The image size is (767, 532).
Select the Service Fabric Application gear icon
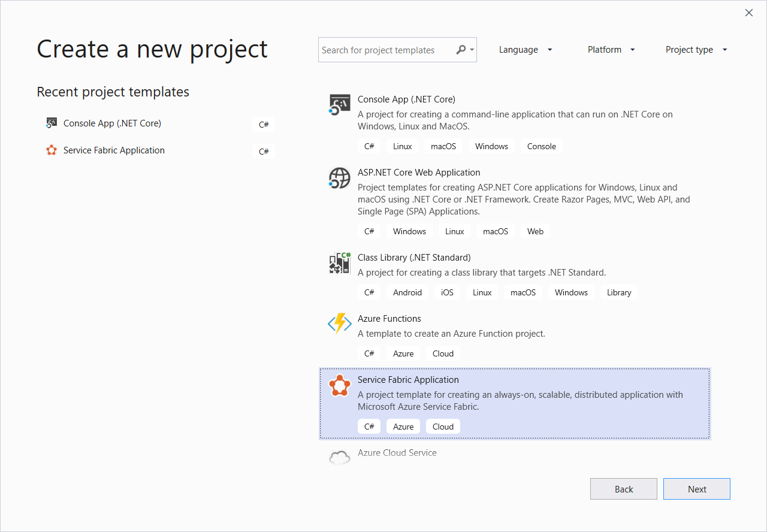[340, 386]
